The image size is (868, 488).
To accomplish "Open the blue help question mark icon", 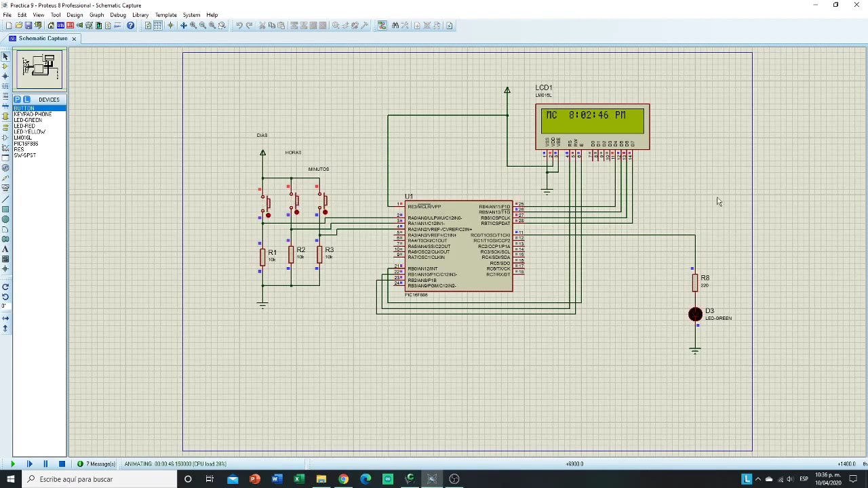I will tap(131, 26).
